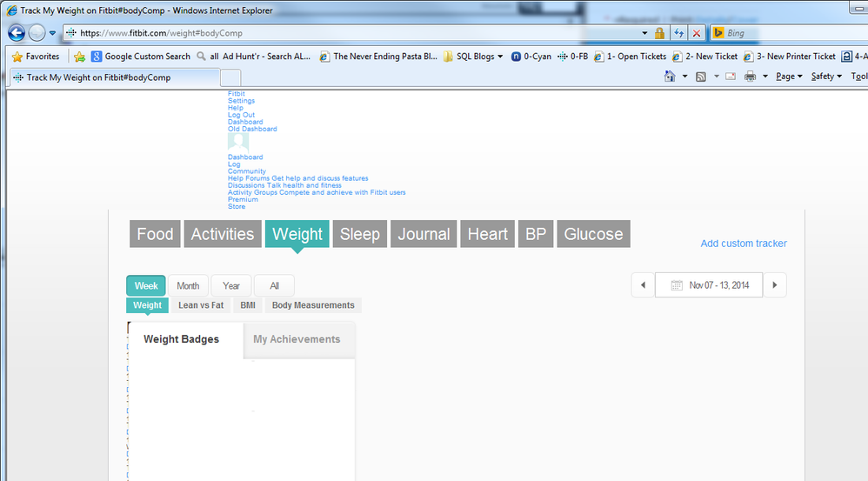Expand the feeds dropdown arrow

pos(717,77)
